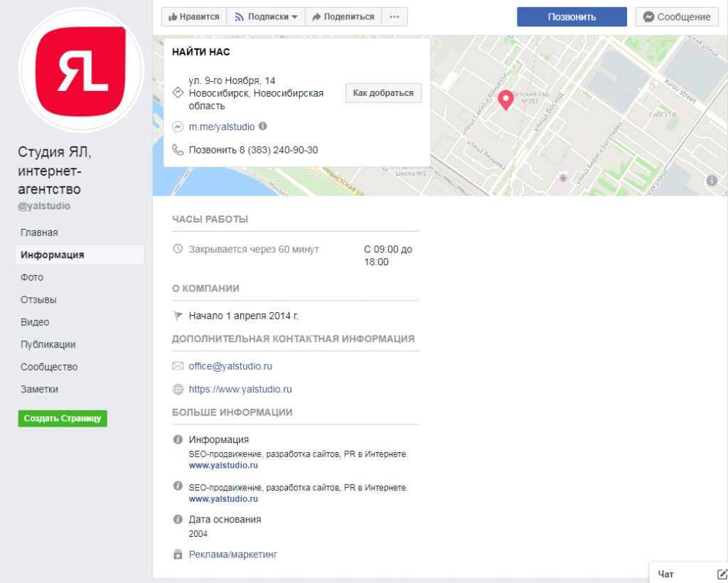The image size is (728, 583).
Task: Select the Информация sidebar tab
Action: 80,255
